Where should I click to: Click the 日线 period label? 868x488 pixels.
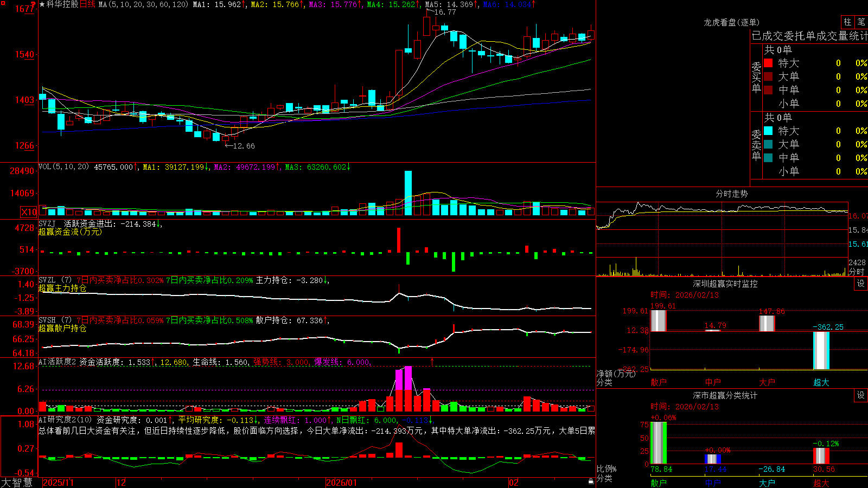(x=87, y=4)
